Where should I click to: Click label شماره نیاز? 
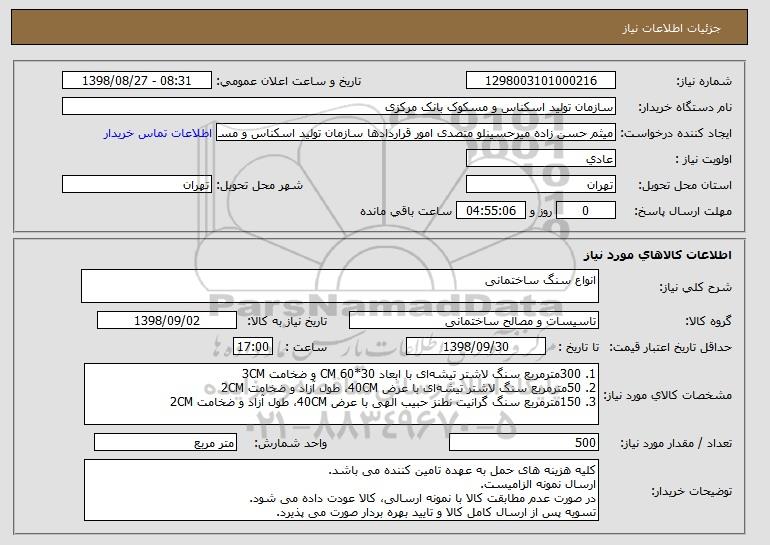coord(704,81)
